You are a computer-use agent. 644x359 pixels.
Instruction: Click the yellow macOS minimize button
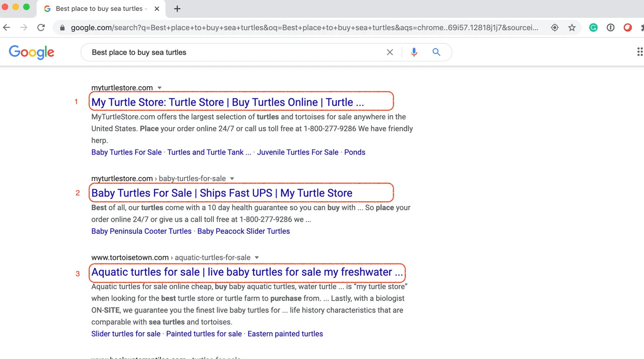tap(16, 7)
